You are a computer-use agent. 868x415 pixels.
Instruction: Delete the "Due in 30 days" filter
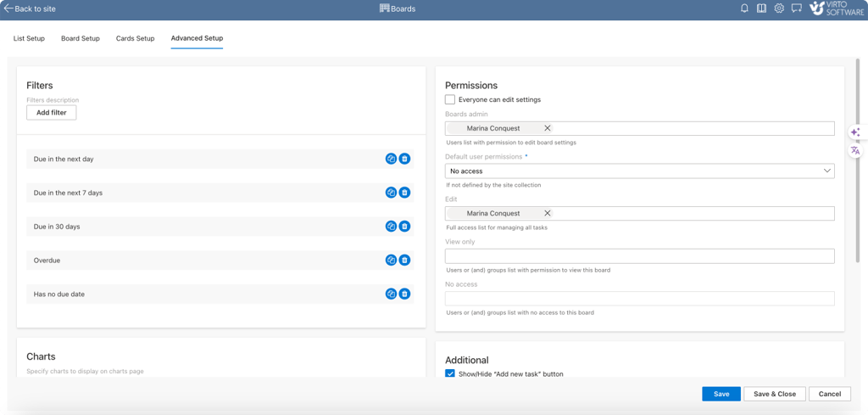tap(404, 227)
